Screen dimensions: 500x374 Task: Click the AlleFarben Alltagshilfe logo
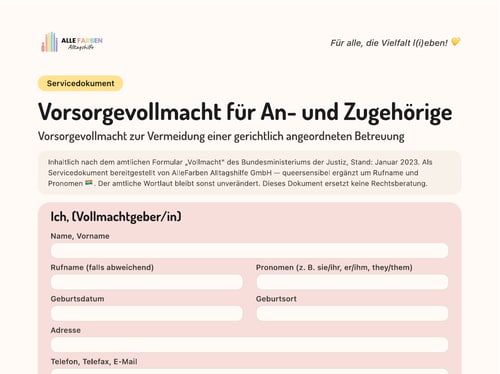pyautogui.click(x=72, y=42)
